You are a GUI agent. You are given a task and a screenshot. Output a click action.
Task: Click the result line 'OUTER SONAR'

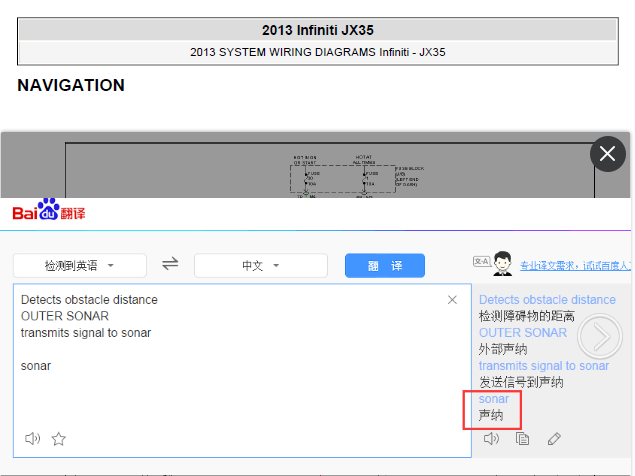523,333
